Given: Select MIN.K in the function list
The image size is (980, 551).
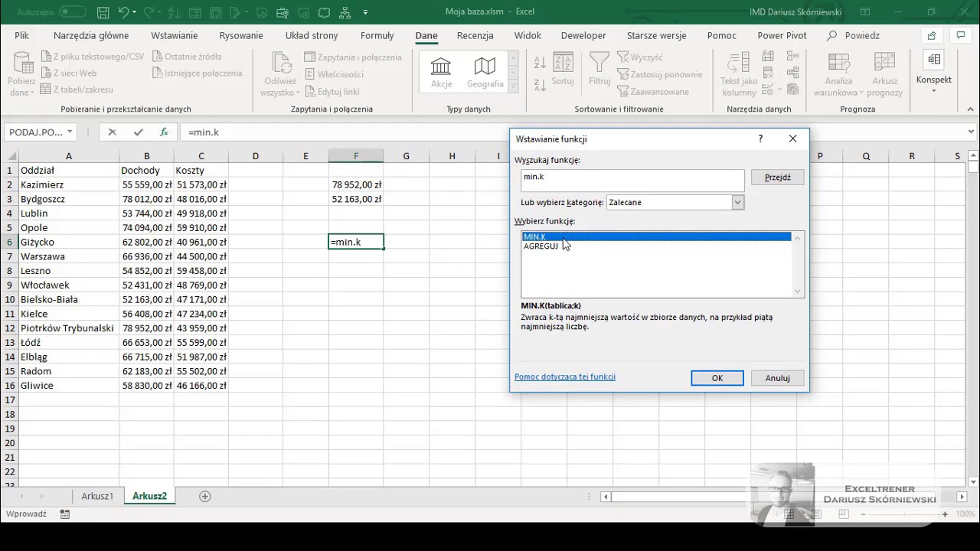Looking at the screenshot, I should (656, 236).
